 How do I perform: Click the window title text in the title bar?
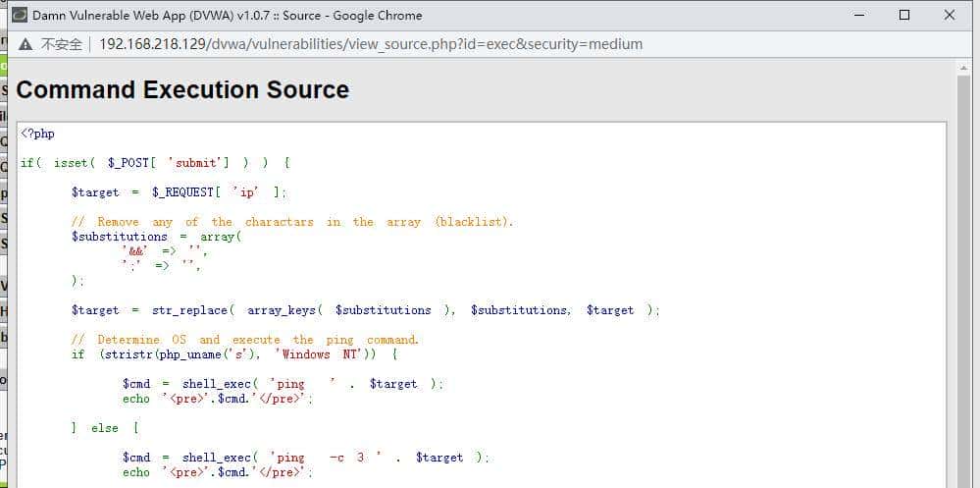click(228, 15)
